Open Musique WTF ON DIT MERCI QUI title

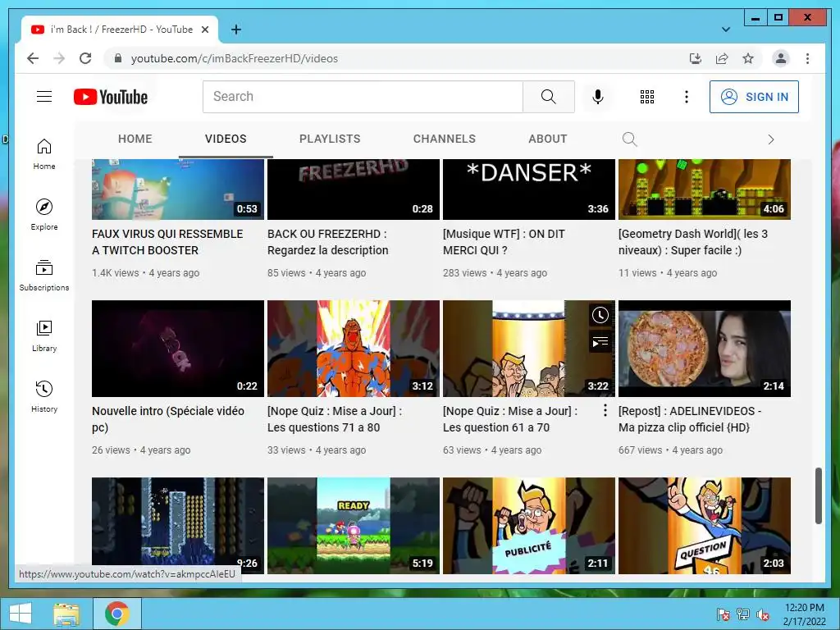[504, 242]
